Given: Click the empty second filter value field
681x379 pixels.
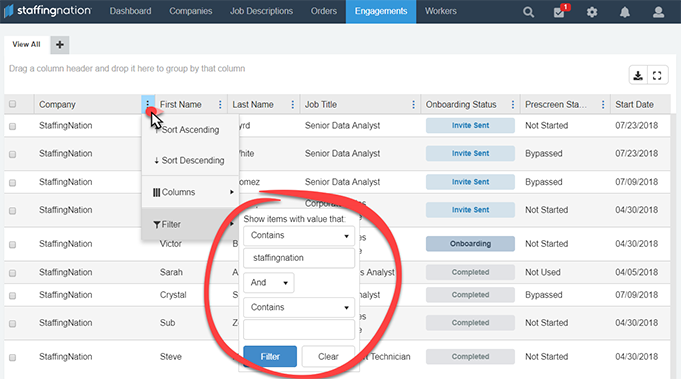Looking at the screenshot, I should point(299,330).
